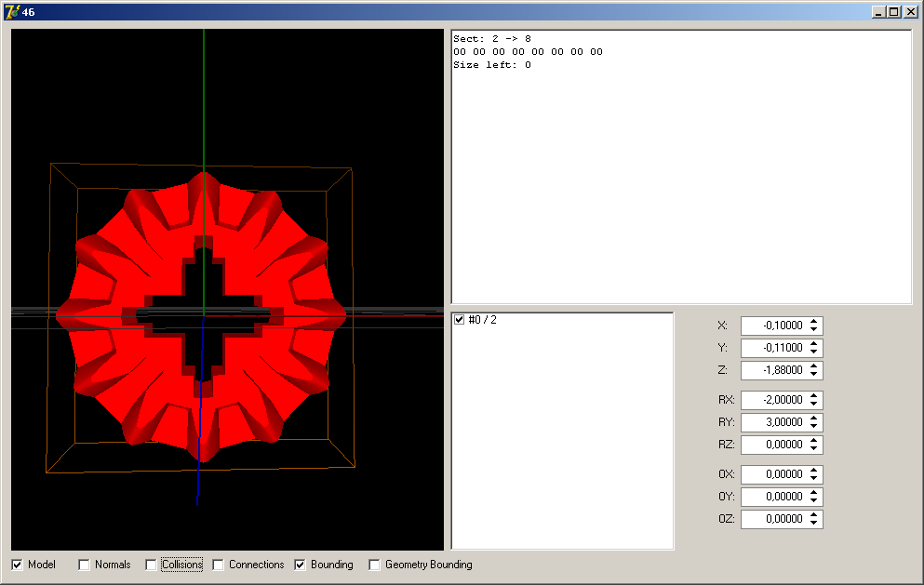Click the RZ spinner arrows
This screenshot has width=924, height=585.
click(x=814, y=445)
